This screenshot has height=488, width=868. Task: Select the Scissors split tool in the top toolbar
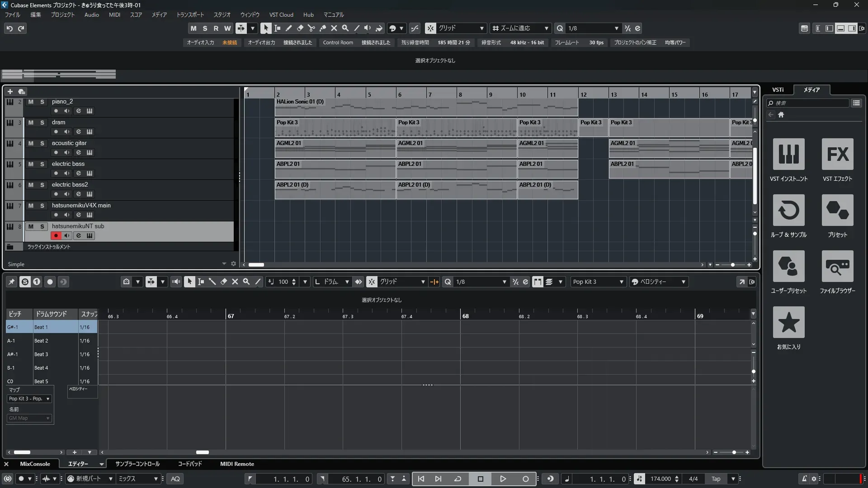311,28
